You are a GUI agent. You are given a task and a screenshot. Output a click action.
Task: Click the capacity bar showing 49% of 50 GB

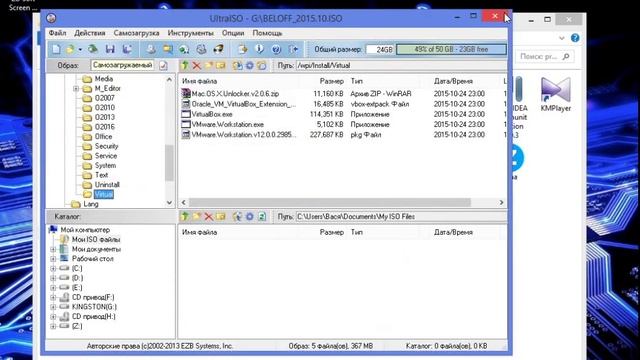(x=451, y=49)
